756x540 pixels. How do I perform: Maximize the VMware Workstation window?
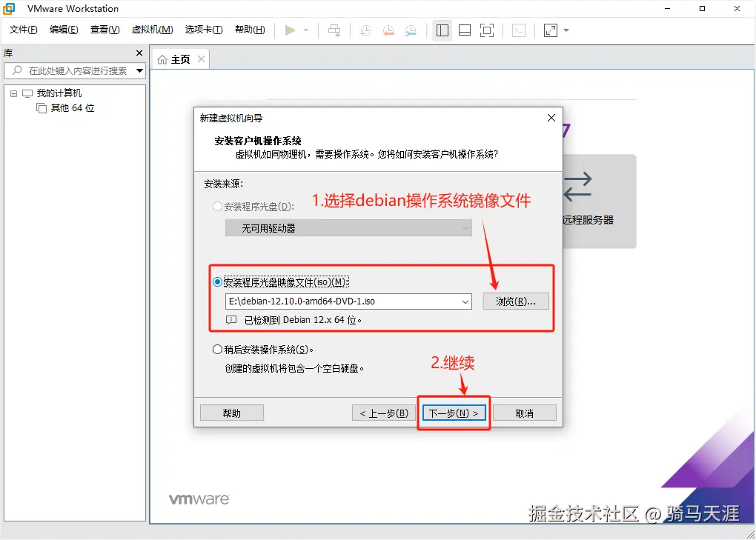(x=703, y=9)
